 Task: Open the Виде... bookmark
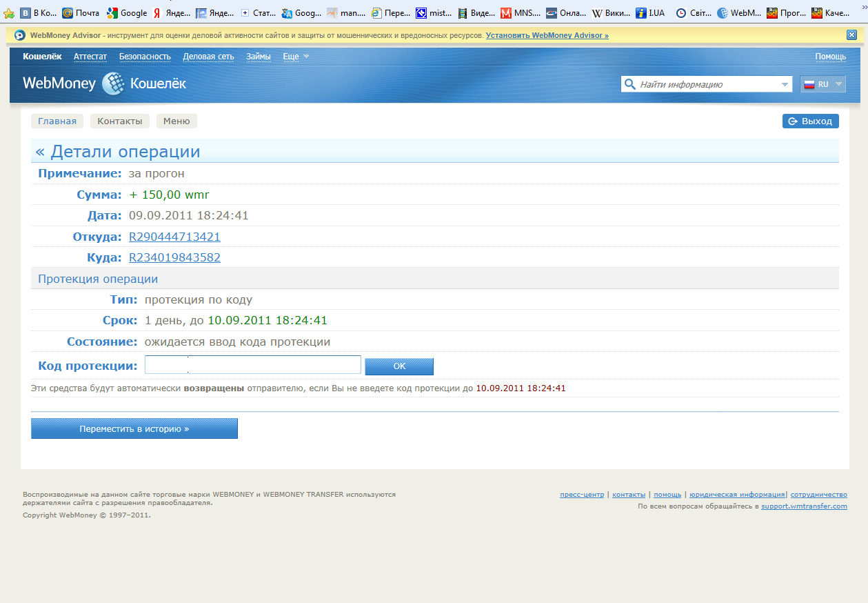(x=476, y=13)
